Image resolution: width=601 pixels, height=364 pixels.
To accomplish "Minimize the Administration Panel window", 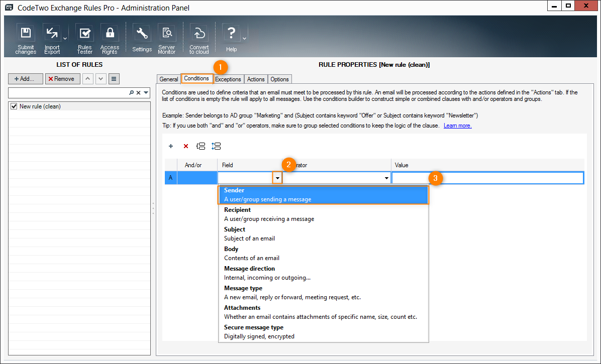I will click(554, 6).
